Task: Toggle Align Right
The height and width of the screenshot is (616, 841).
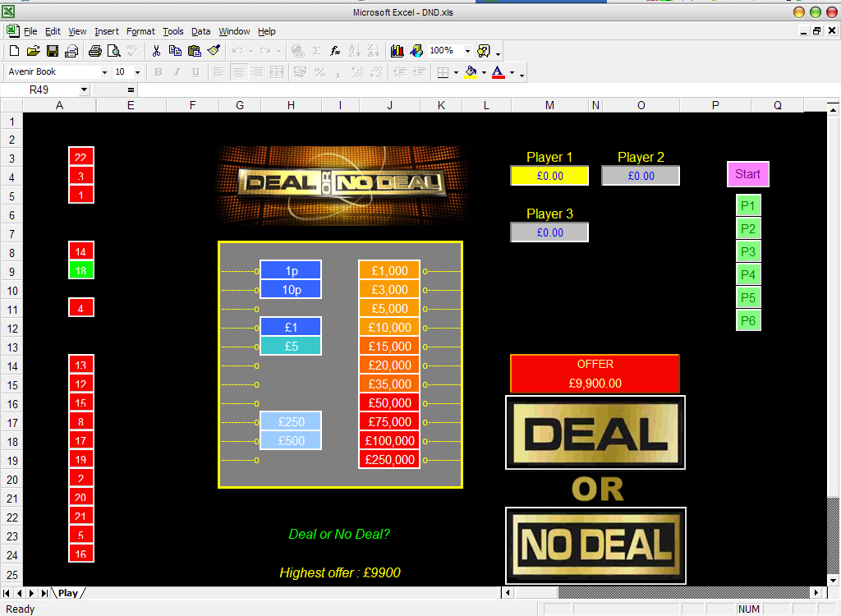Action: pos(257,72)
